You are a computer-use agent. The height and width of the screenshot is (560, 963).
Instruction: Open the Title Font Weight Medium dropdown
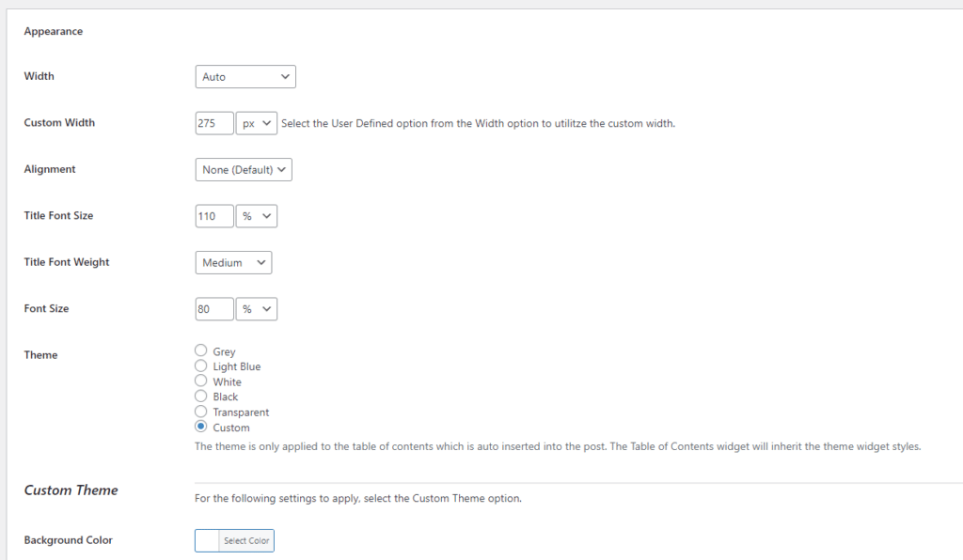(x=233, y=262)
